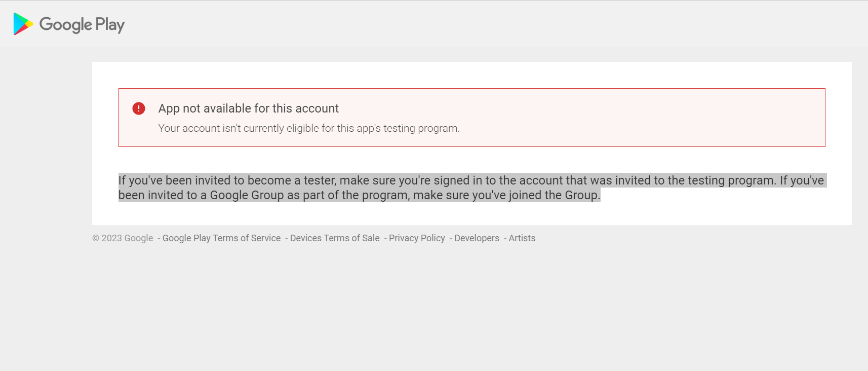Click the highlighted line starting 'If you've been invited'
868x371 pixels.
point(471,180)
